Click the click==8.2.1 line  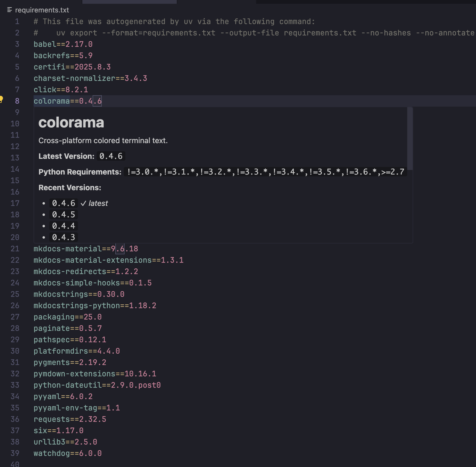pos(61,90)
